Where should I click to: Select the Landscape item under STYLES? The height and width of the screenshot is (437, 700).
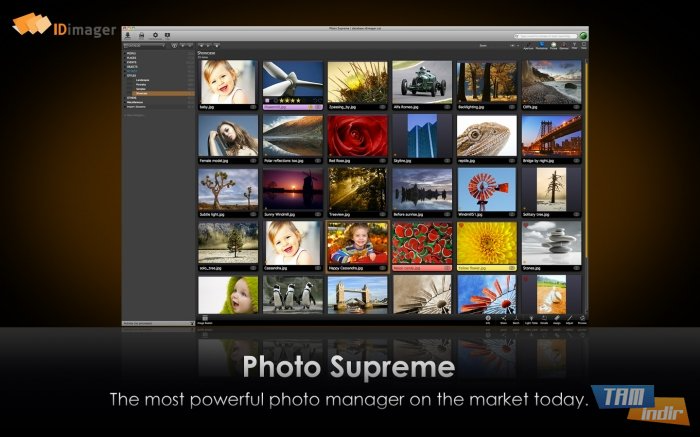tap(142, 80)
